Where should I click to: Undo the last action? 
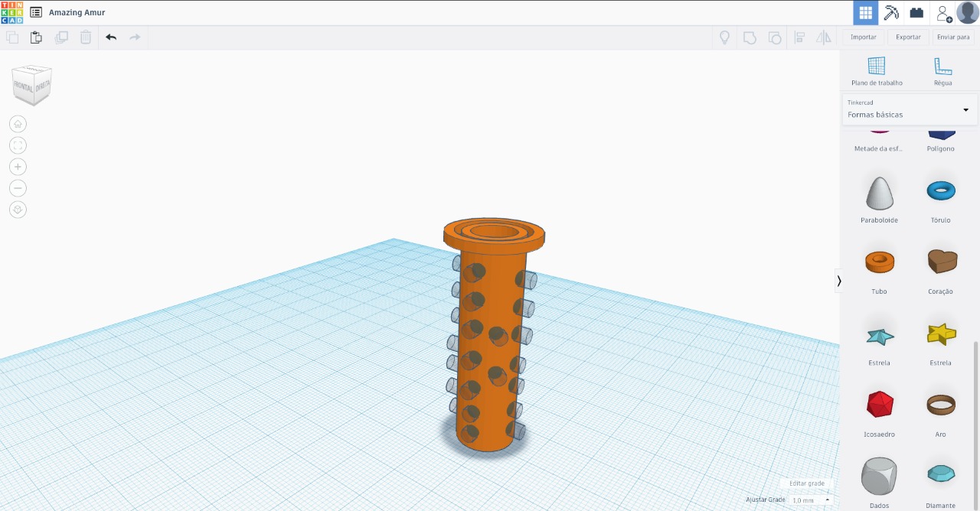111,37
